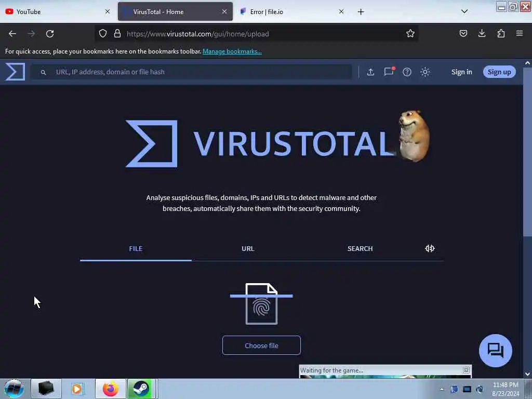Click the round icon left of clock
This screenshot has height=399, width=532.
pyautogui.click(x=480, y=389)
